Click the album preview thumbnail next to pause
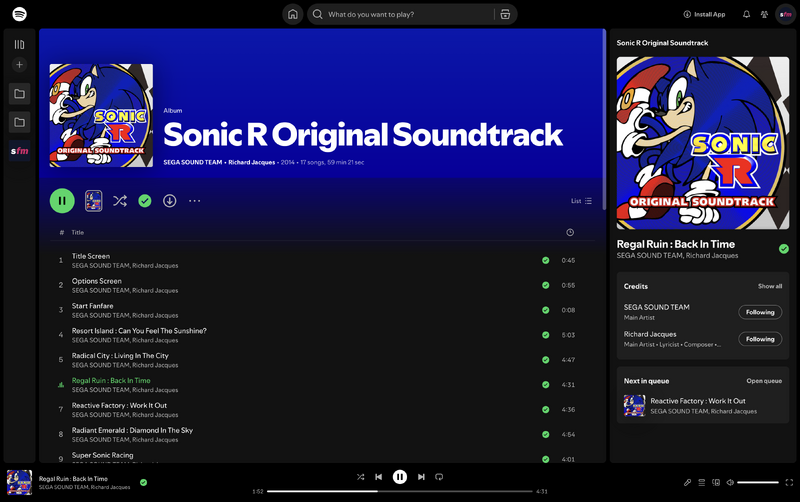The height and width of the screenshot is (502, 800). coord(93,201)
